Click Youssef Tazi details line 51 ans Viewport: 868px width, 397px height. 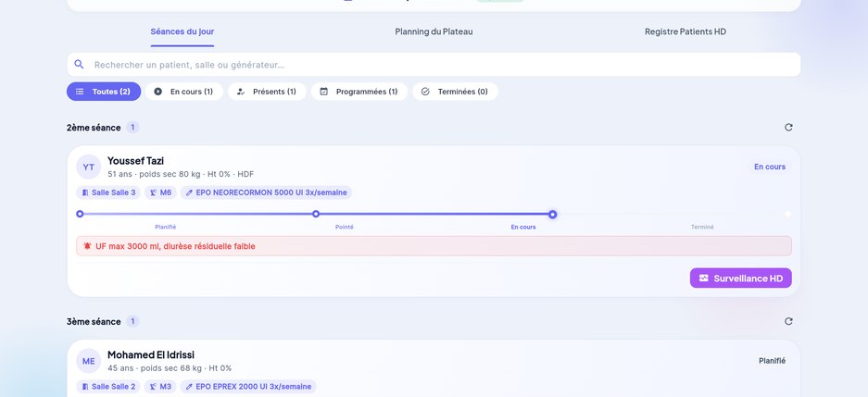click(x=181, y=174)
